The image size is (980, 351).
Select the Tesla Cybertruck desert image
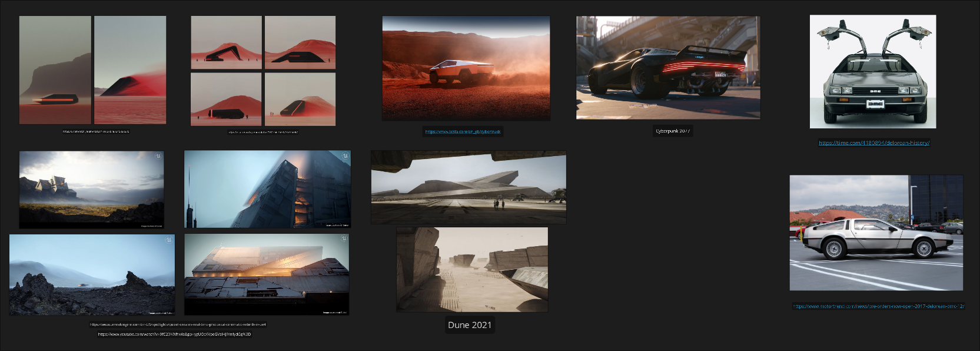(x=466, y=68)
